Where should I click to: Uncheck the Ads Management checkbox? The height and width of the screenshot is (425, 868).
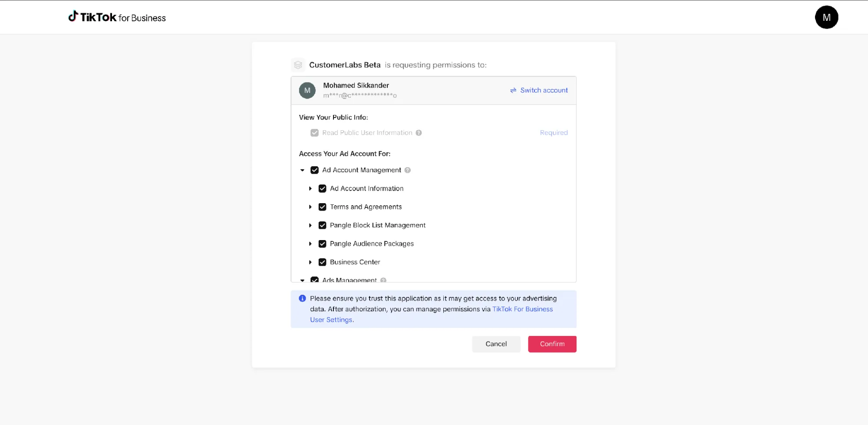coord(314,280)
